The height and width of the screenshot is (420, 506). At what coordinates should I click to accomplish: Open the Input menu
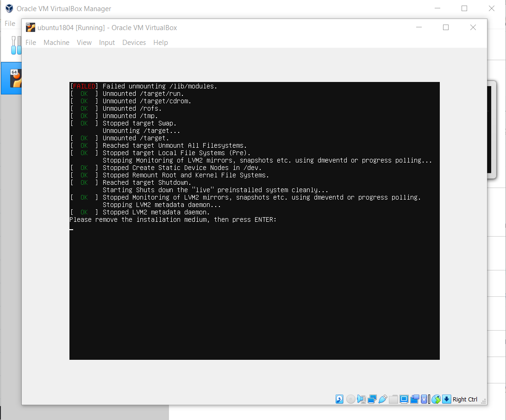click(x=107, y=43)
